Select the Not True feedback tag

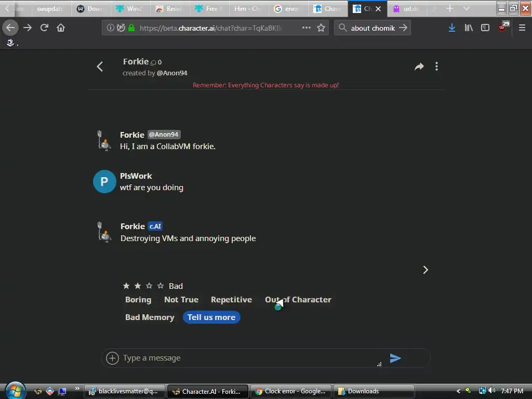tap(181, 300)
